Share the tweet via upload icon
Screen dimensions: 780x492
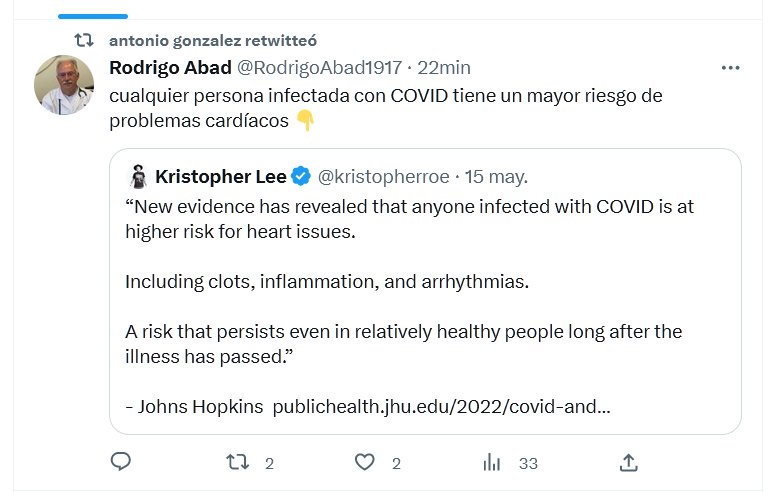pyautogui.click(x=628, y=462)
